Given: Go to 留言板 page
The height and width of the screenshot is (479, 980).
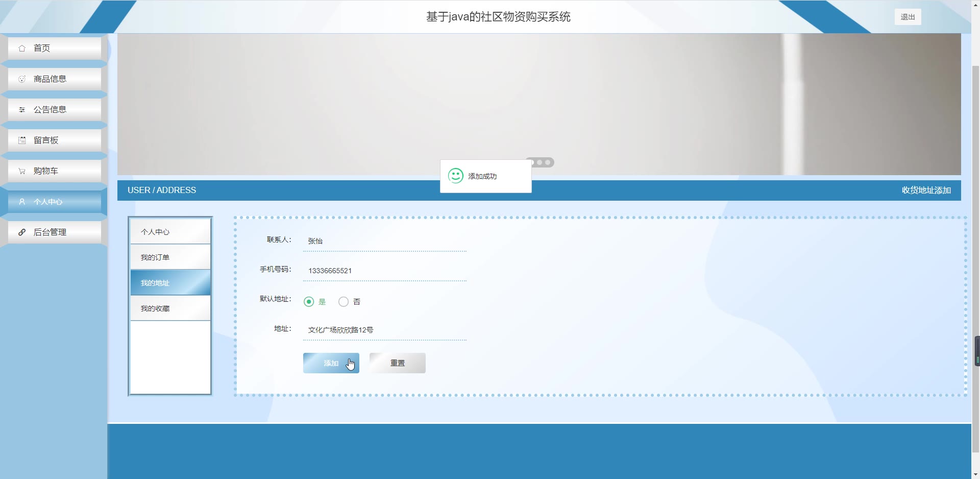Looking at the screenshot, I should click(x=55, y=140).
